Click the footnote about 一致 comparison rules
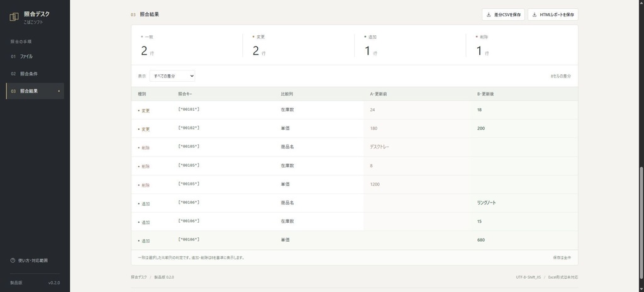The height and width of the screenshot is (292, 644). pos(191,258)
